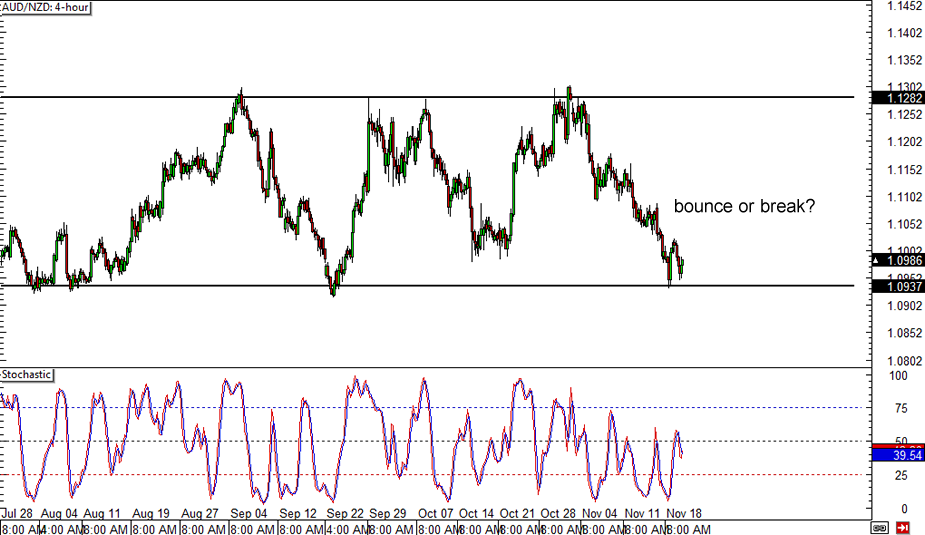Click the Jul 28 date label
The image size is (925, 535).
[x=17, y=513]
